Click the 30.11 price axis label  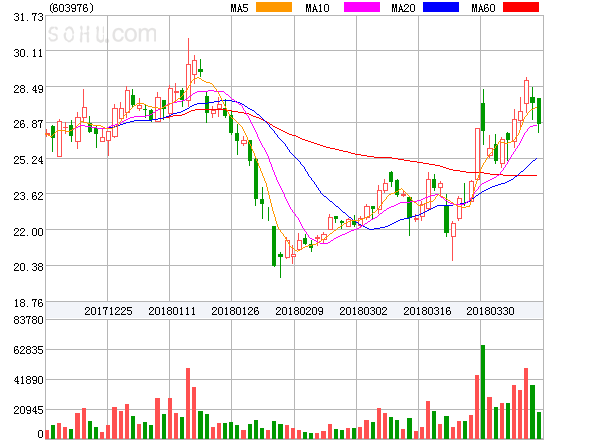pos(28,53)
